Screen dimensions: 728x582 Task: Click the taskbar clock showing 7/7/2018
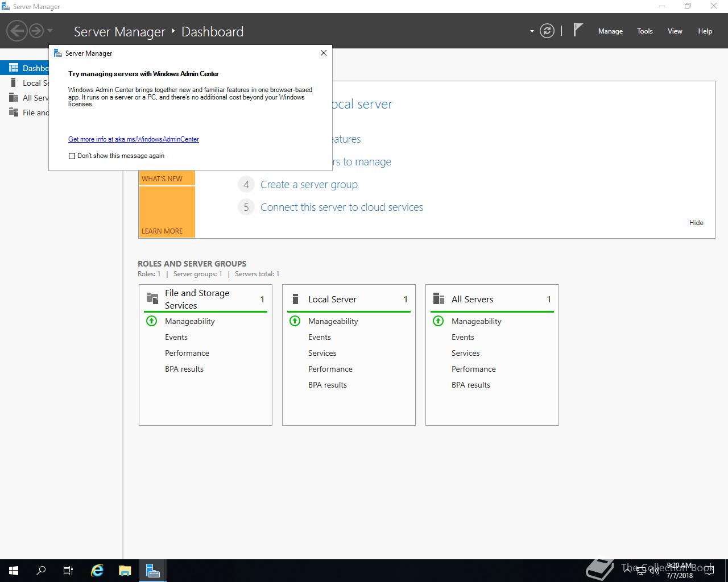[x=680, y=571]
